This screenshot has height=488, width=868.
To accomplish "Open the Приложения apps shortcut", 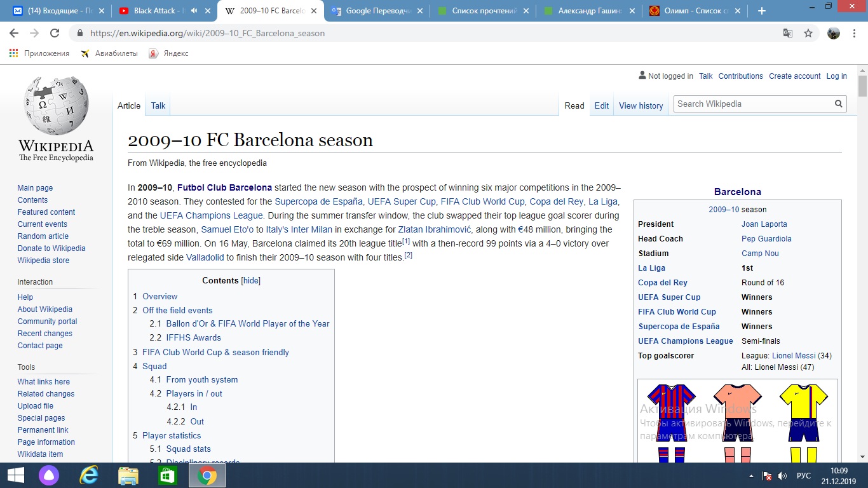I will pos(39,53).
